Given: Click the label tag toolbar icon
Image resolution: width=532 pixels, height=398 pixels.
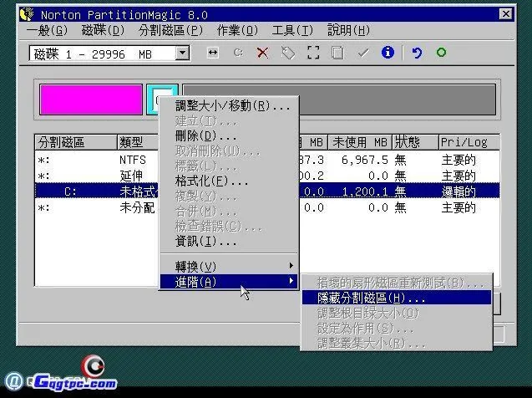Looking at the screenshot, I should click(288, 53).
